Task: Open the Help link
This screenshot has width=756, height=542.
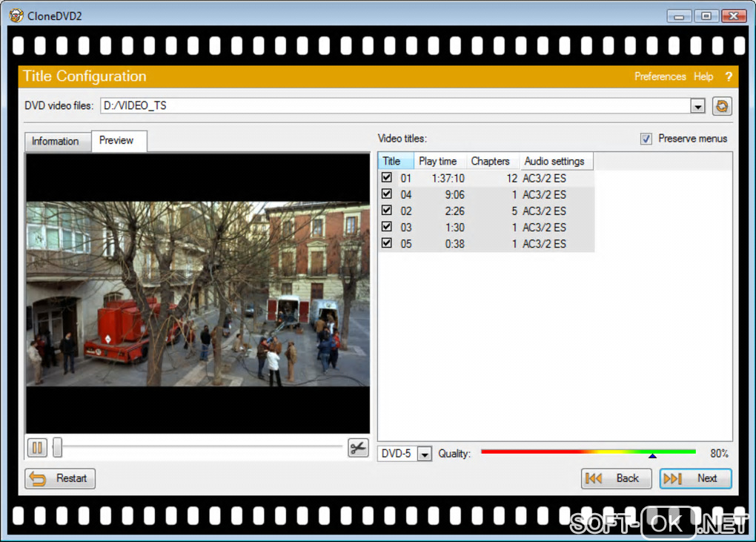Action: (x=703, y=76)
